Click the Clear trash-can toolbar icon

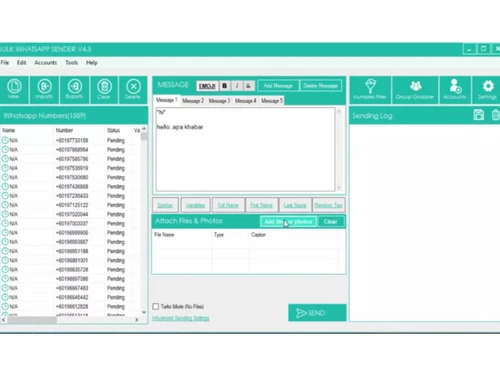(104, 89)
